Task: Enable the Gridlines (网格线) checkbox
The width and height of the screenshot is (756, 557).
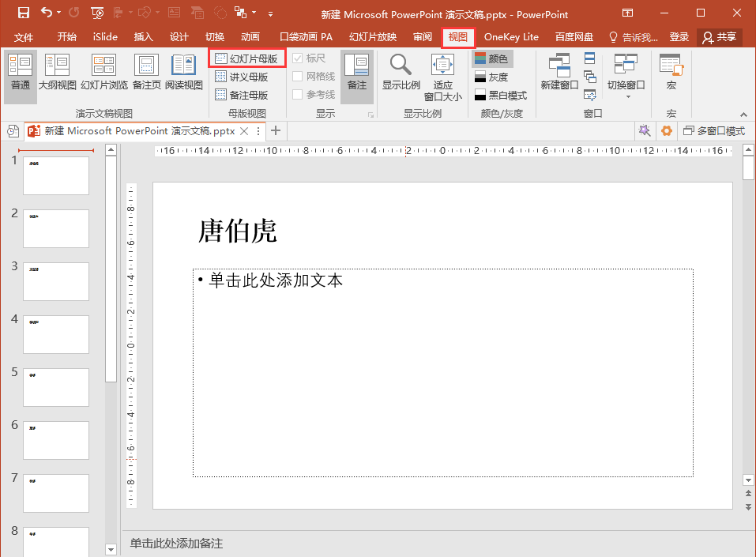Action: pyautogui.click(x=298, y=77)
